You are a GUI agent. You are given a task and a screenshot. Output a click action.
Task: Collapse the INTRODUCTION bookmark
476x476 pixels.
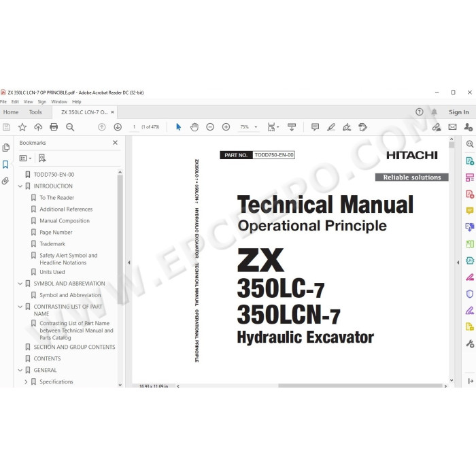20,186
